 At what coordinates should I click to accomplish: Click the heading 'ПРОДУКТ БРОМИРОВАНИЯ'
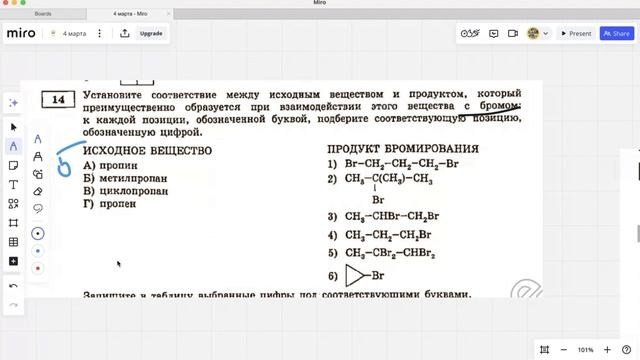coord(403,149)
